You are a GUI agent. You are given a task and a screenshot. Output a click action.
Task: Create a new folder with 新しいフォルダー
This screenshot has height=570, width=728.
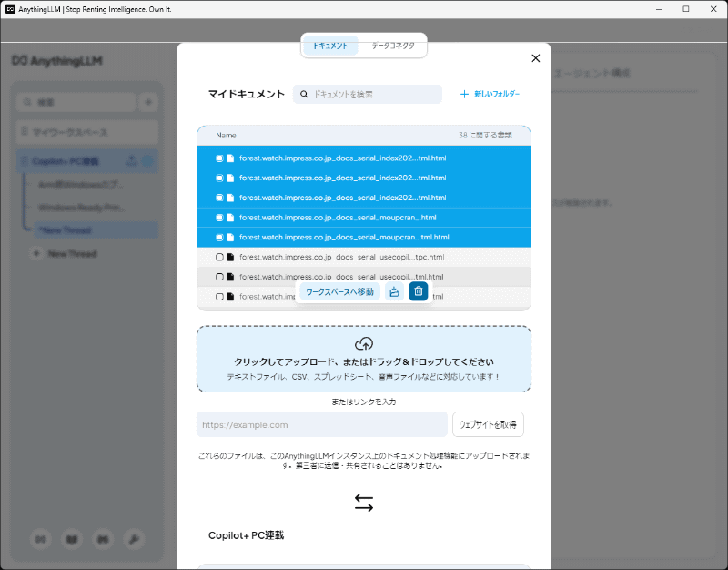(490, 94)
